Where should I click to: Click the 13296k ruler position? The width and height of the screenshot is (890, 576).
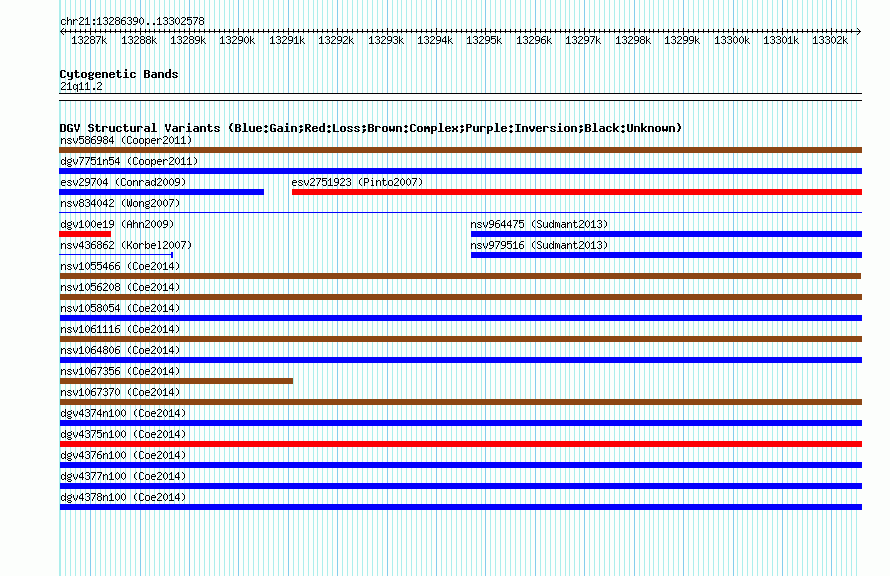click(534, 40)
